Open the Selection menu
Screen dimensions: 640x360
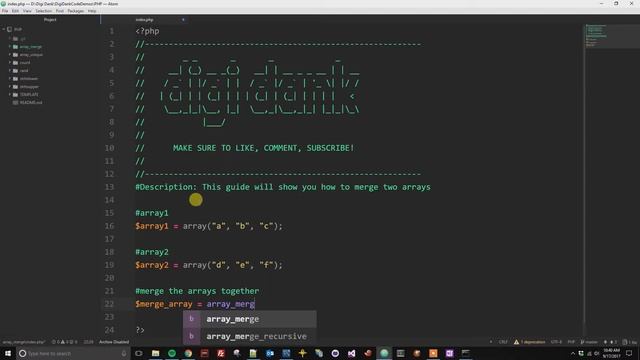pyautogui.click(x=43, y=11)
